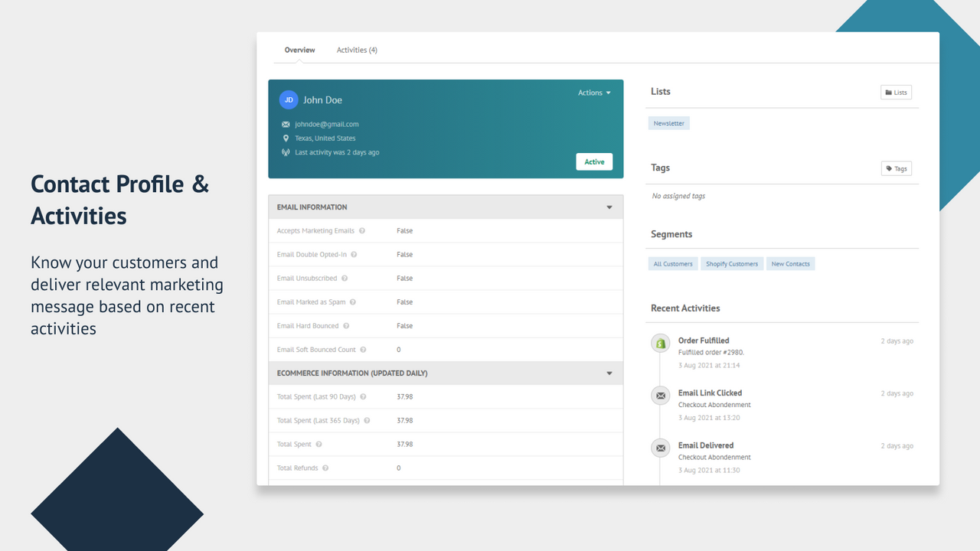The height and width of the screenshot is (551, 980).
Task: Open the Newsletter list chip
Action: (668, 122)
